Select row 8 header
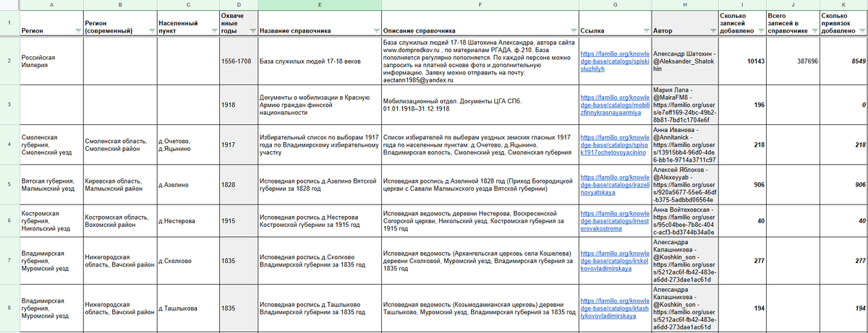 [x=9, y=308]
